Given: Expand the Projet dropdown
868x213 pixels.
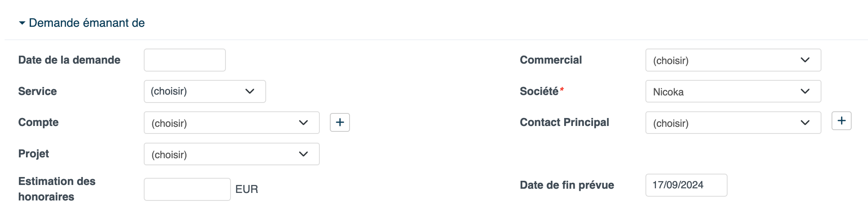Looking at the screenshot, I should (231, 154).
